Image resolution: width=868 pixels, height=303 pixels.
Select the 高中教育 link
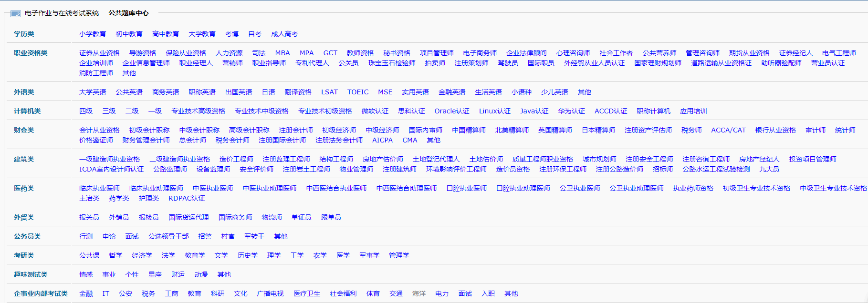(x=166, y=34)
